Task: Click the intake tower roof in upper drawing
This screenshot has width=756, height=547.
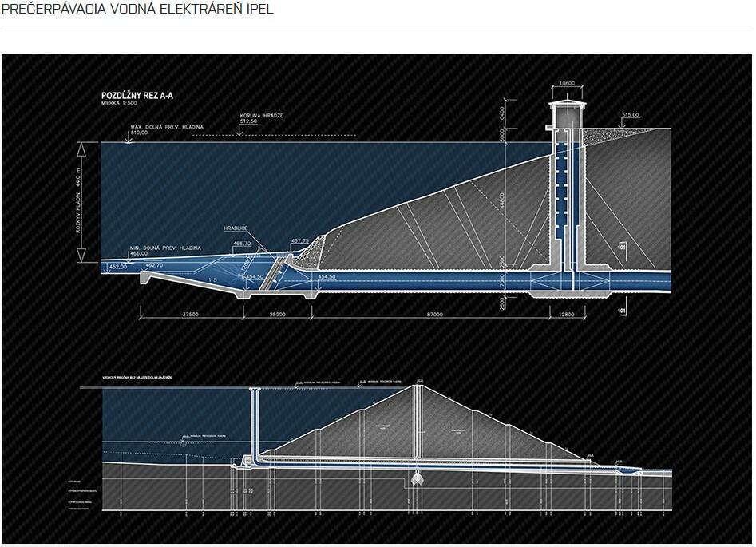Action: [568, 102]
